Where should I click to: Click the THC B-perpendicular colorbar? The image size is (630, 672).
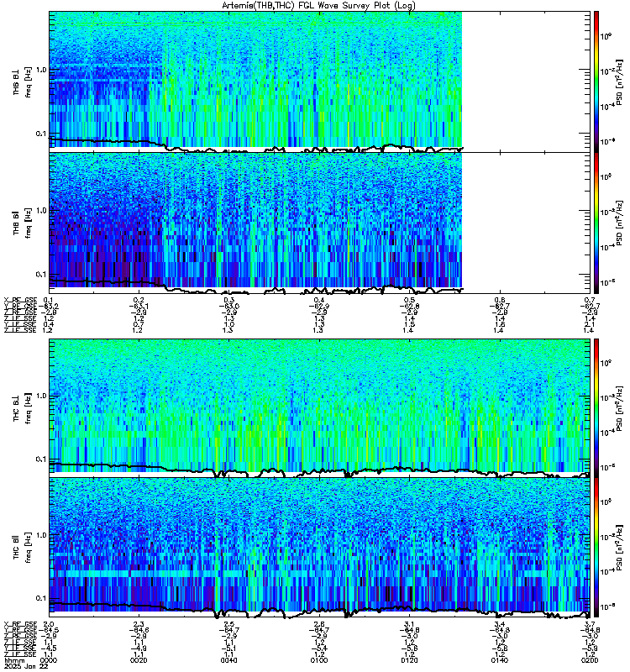596,407
